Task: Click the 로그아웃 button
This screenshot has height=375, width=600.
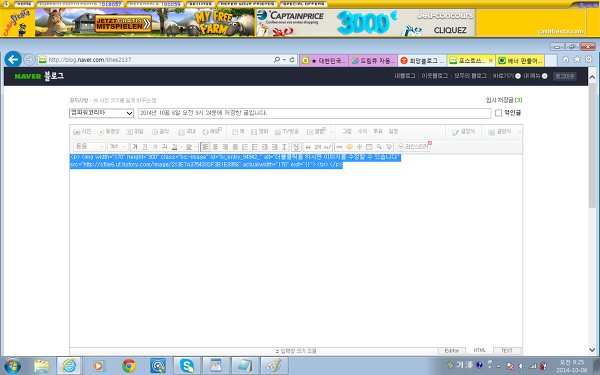Action: 565,77
